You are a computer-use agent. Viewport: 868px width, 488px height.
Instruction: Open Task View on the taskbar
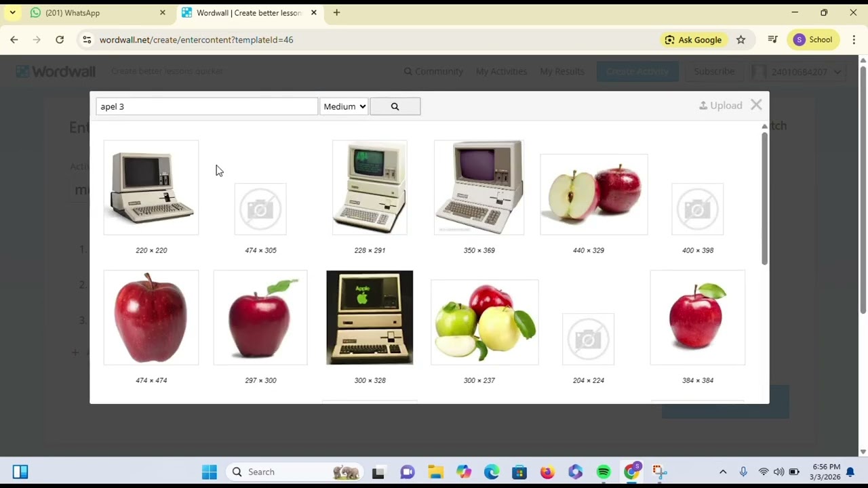tap(378, 472)
